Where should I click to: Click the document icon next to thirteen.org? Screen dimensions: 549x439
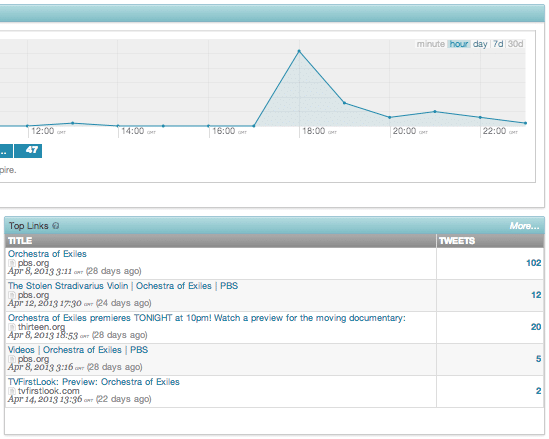pos(12,327)
